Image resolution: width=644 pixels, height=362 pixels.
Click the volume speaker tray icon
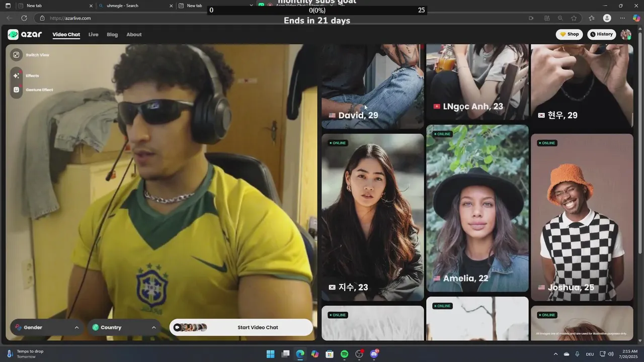[611, 354]
